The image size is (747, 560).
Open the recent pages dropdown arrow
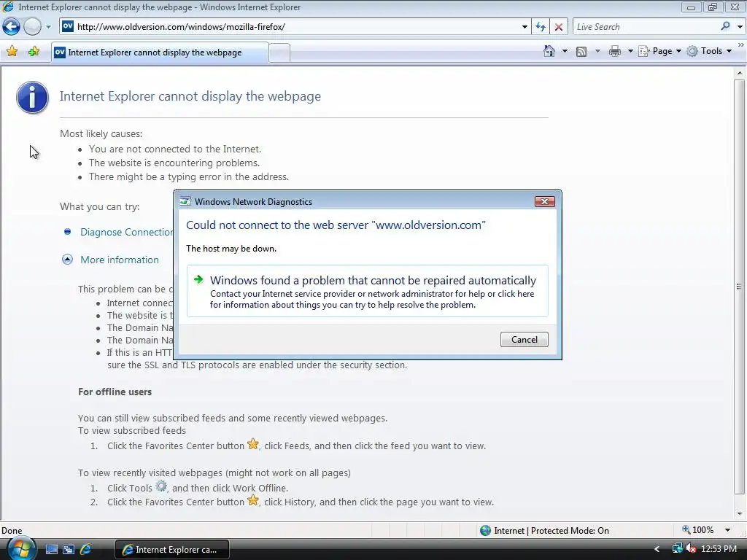pyautogui.click(x=48, y=27)
